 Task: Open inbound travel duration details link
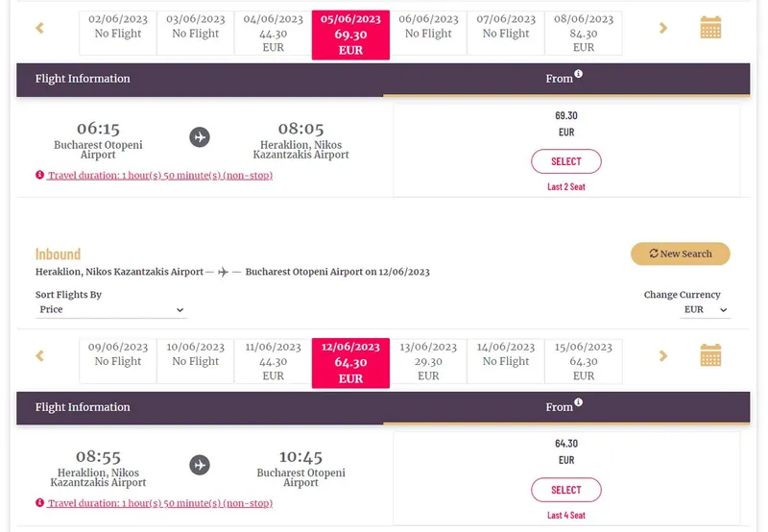pos(159,503)
